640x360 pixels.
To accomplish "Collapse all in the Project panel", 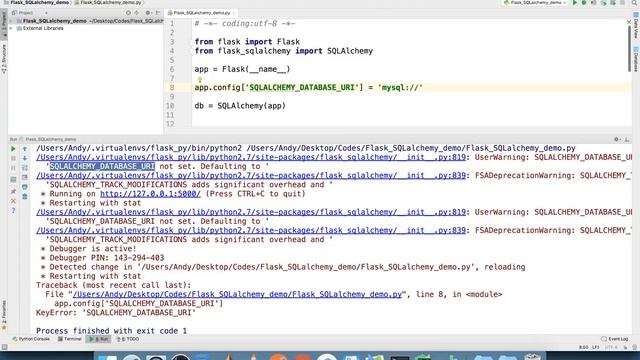I will (137, 13).
